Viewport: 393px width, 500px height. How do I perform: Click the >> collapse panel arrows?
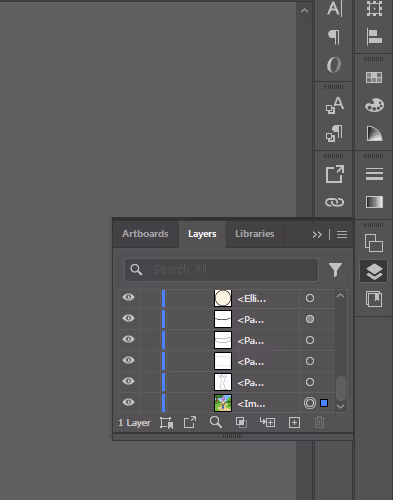pyautogui.click(x=317, y=235)
